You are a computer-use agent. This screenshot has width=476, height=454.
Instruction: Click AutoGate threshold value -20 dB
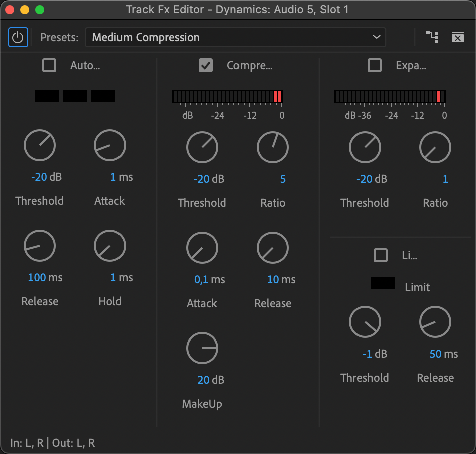(x=47, y=177)
